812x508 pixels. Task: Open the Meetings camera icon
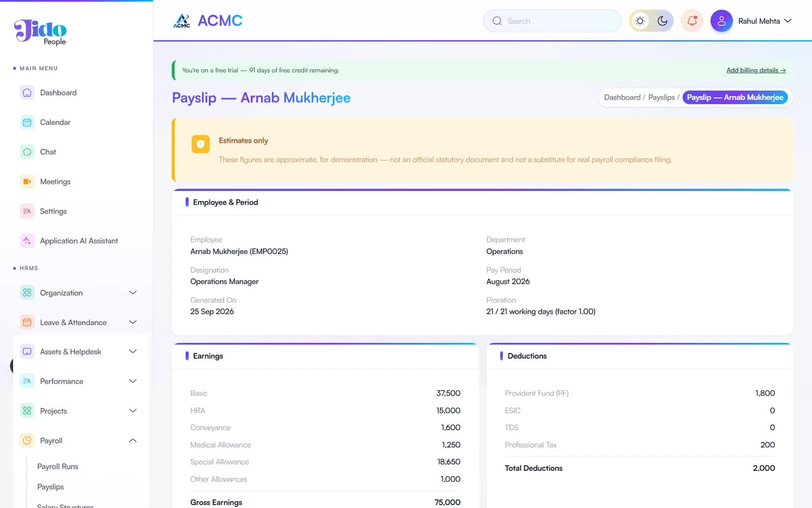pyautogui.click(x=27, y=181)
